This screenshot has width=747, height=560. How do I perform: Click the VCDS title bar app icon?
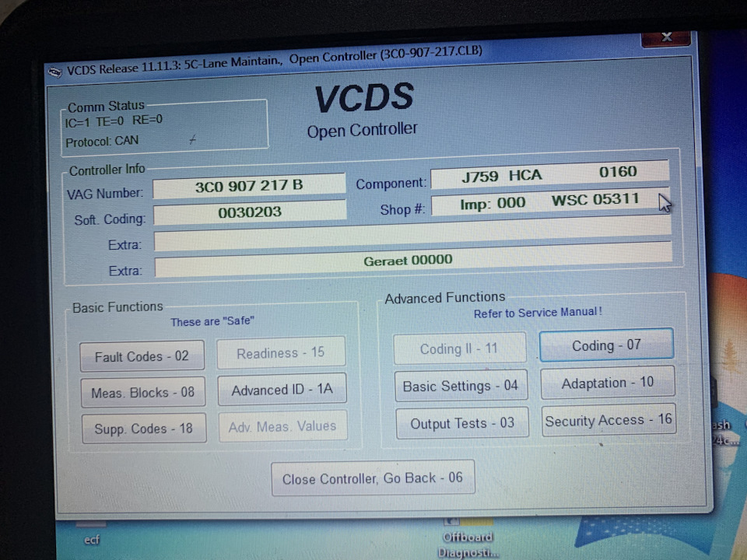click(54, 72)
